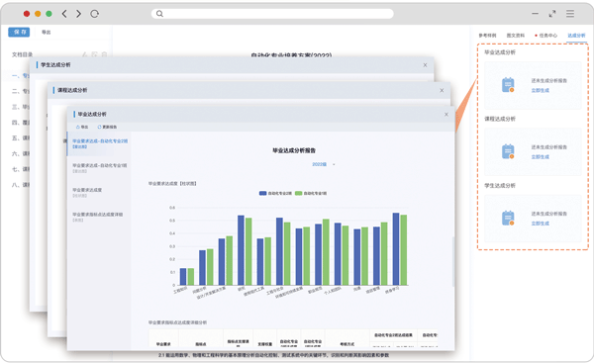Click the report icon under 学生达成分析 card
This screenshot has height=364, width=594.
(x=508, y=218)
